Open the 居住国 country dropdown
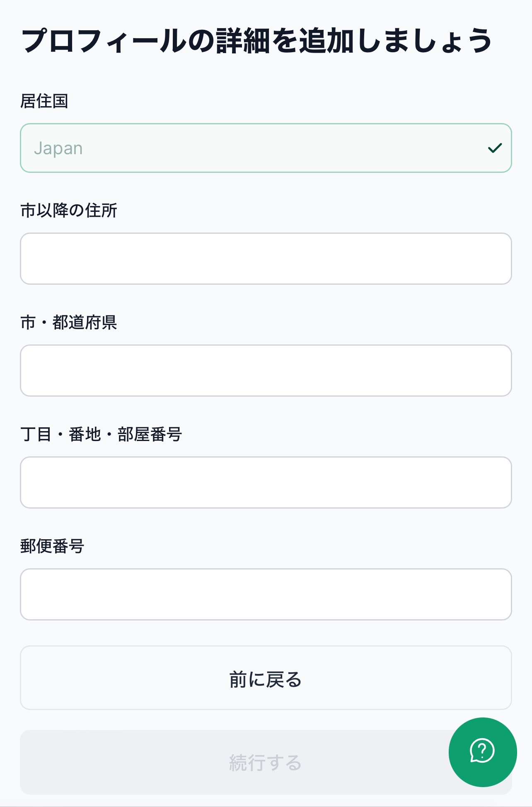 tap(266, 148)
